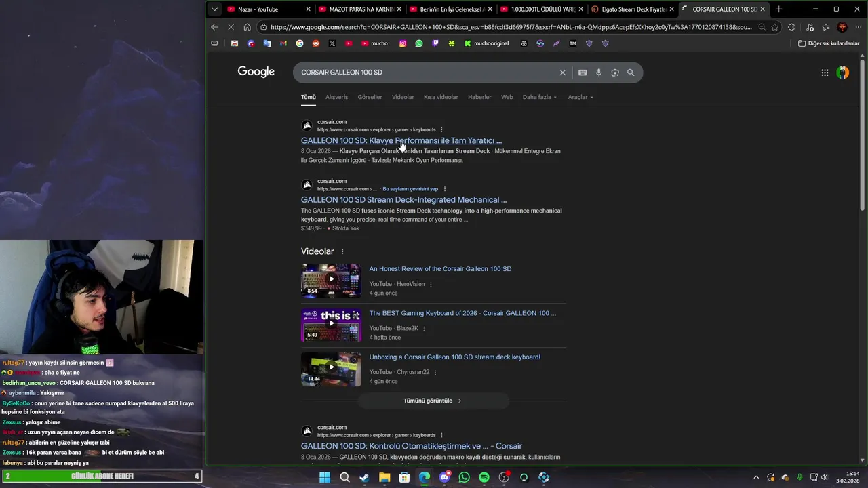Play the 5:49 Blaze2K video thumbnail
The height and width of the screenshot is (488, 868).
tap(331, 325)
